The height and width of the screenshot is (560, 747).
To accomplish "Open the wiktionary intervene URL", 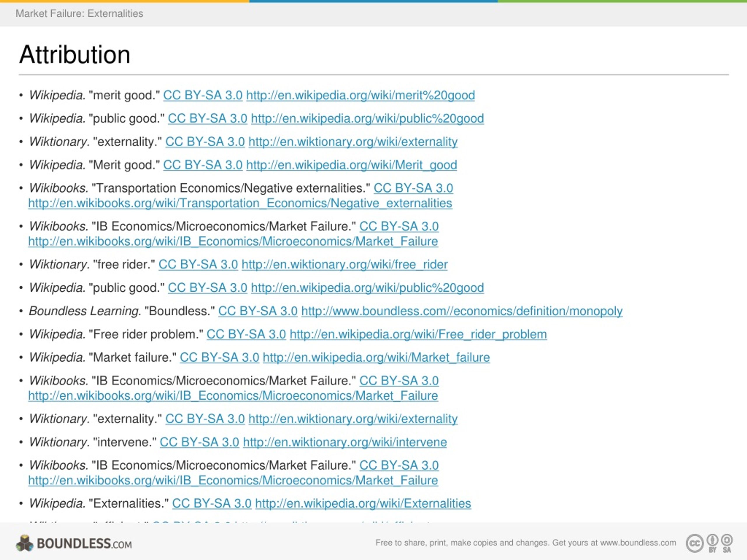I will pyautogui.click(x=345, y=442).
